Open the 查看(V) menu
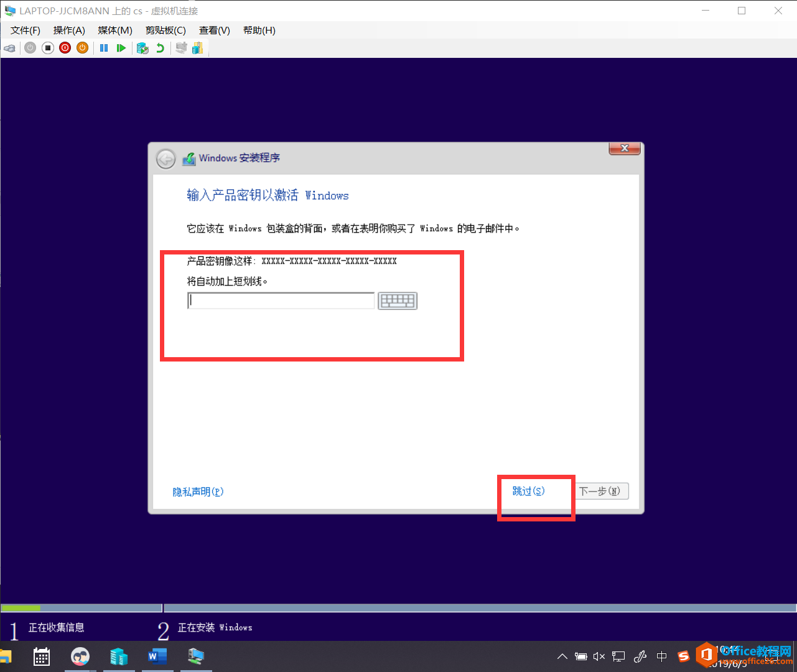Viewport: 797px width, 672px height. (x=215, y=30)
